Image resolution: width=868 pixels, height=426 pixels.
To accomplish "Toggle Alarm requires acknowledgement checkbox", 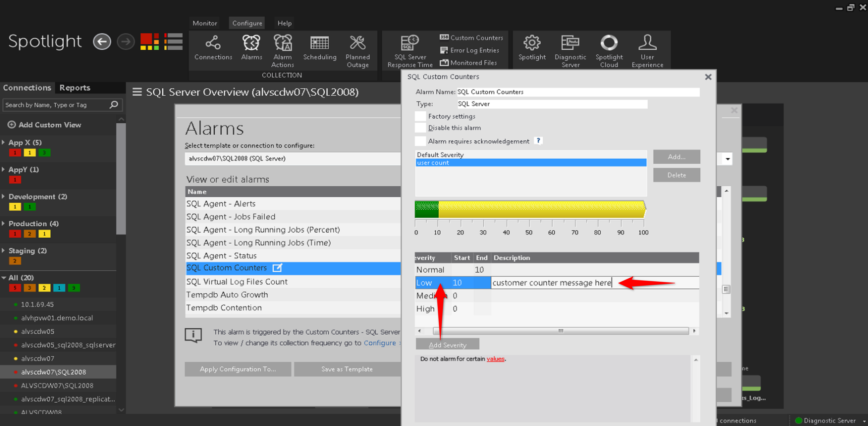I will pos(420,141).
